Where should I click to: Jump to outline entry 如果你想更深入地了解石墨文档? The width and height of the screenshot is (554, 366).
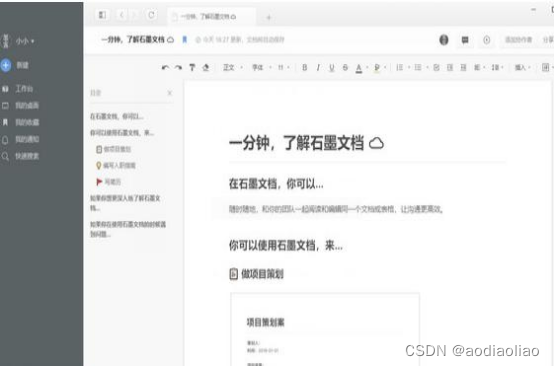tap(125, 203)
